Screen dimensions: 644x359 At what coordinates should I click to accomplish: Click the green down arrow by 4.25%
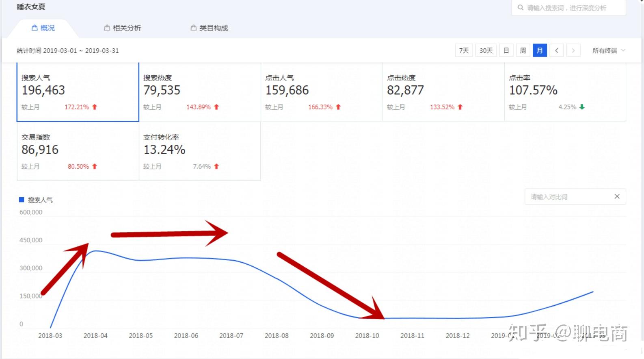[582, 107]
